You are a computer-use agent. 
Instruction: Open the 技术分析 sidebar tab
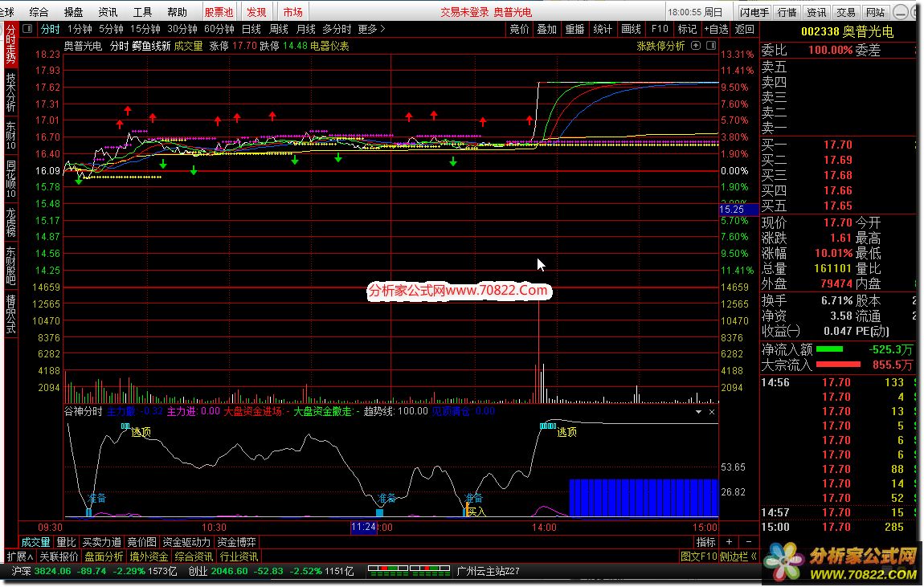pyautogui.click(x=10, y=92)
